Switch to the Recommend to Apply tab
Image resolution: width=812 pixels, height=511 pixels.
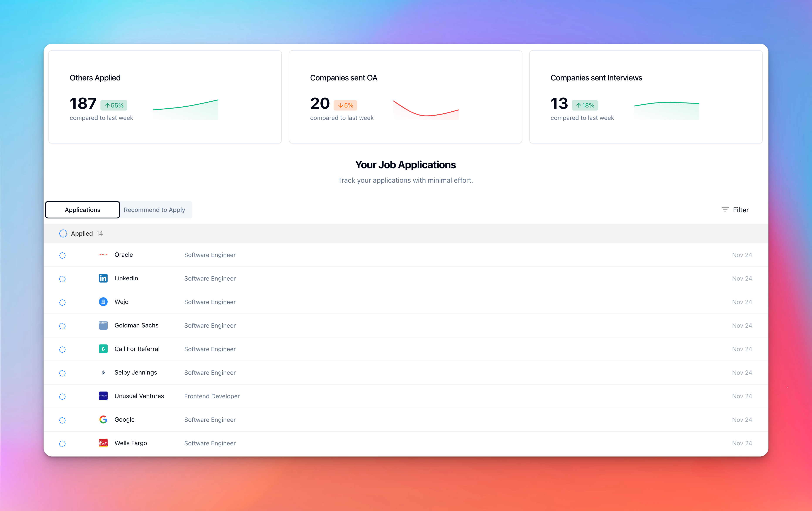(x=154, y=210)
